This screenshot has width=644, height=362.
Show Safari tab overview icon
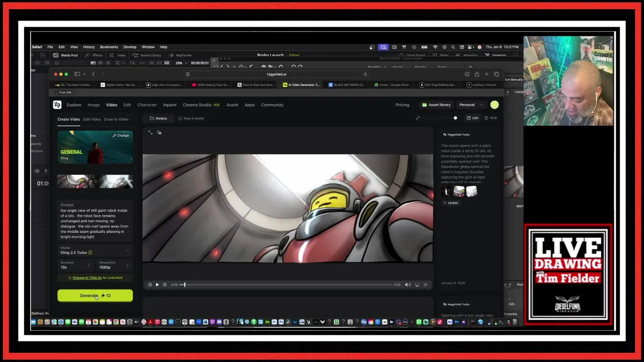point(496,74)
